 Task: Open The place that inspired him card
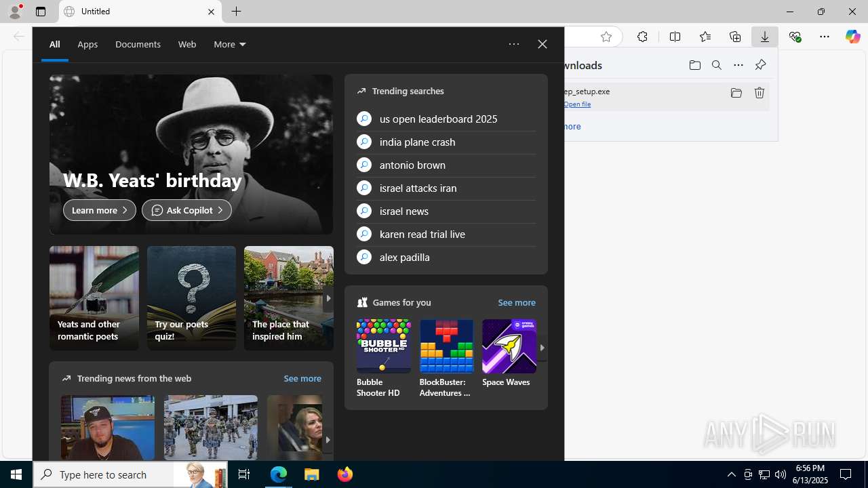click(x=289, y=298)
